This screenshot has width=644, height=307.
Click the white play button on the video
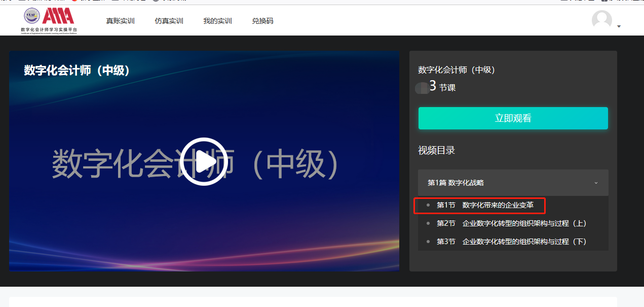pyautogui.click(x=203, y=162)
